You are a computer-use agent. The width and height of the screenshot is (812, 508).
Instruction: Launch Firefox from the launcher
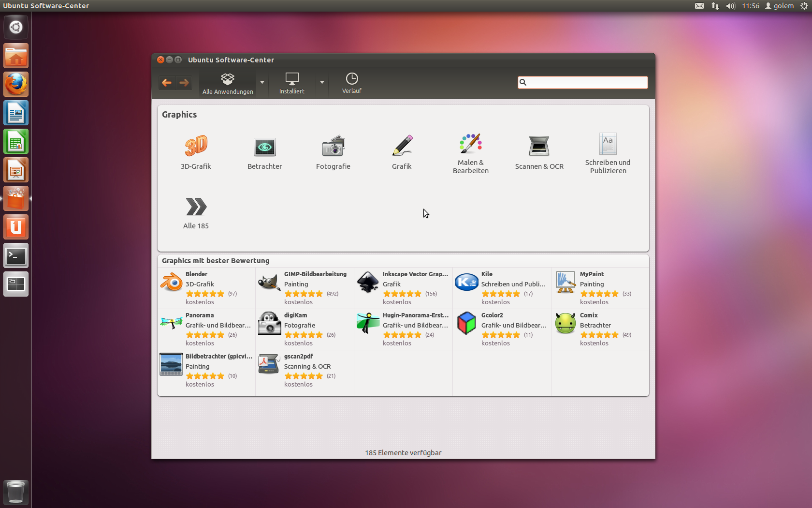coord(15,84)
